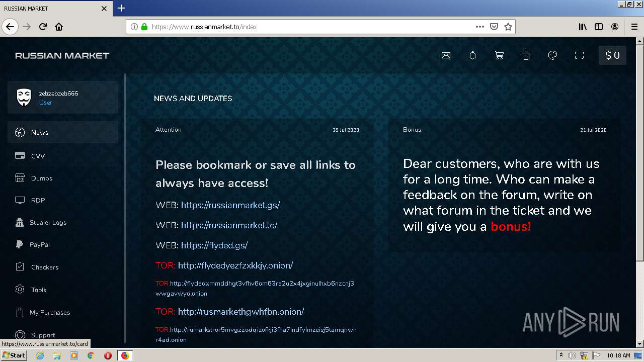Click the Firefox taskbar button
This screenshot has height=362, width=644.
point(125,355)
